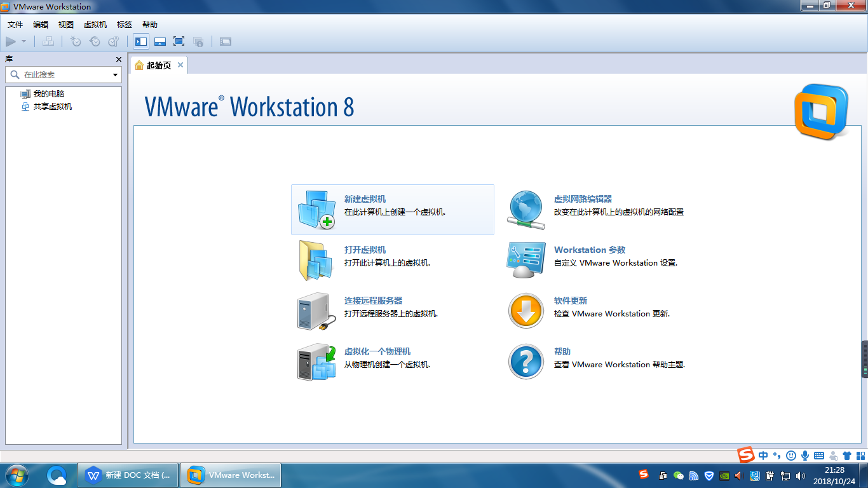Viewport: 868px width, 488px height.
Task: Click the power on (play) toolbar button
Action: (10, 41)
